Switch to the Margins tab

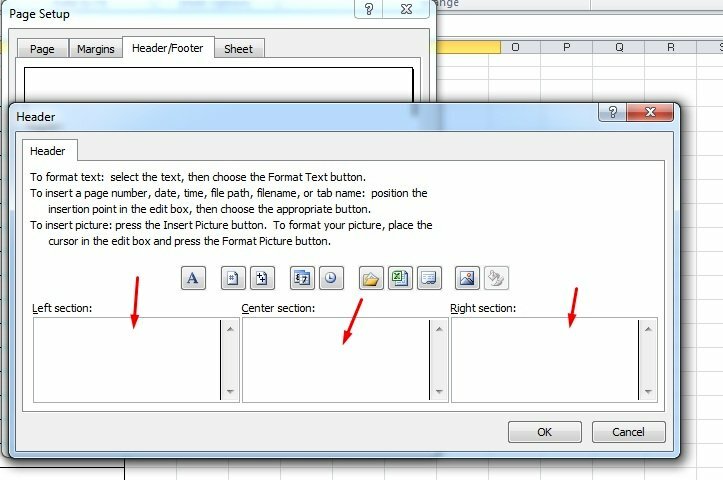point(96,49)
